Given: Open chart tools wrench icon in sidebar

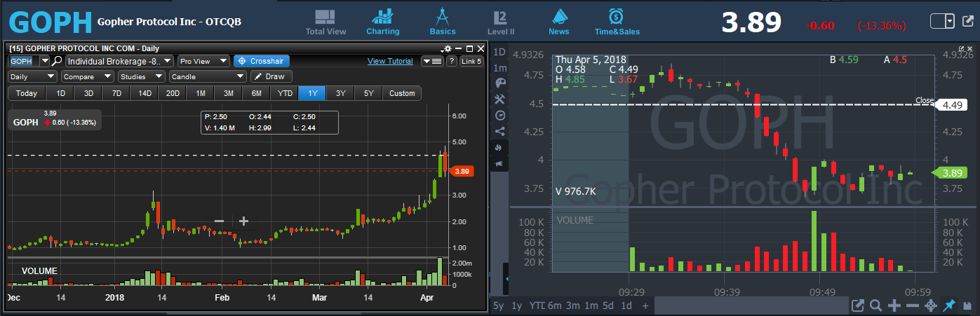Looking at the screenshot, I should coord(499,99).
